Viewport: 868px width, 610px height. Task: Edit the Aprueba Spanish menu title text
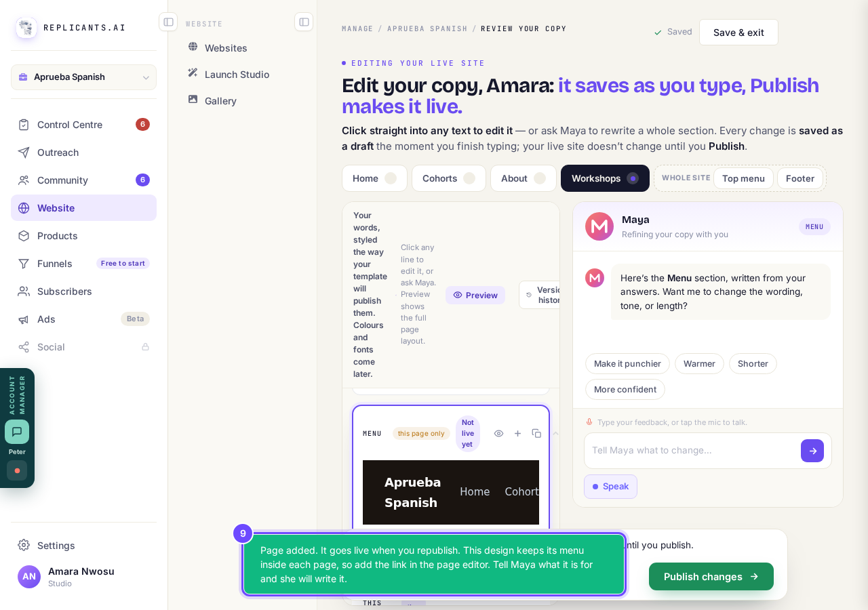[x=412, y=493]
